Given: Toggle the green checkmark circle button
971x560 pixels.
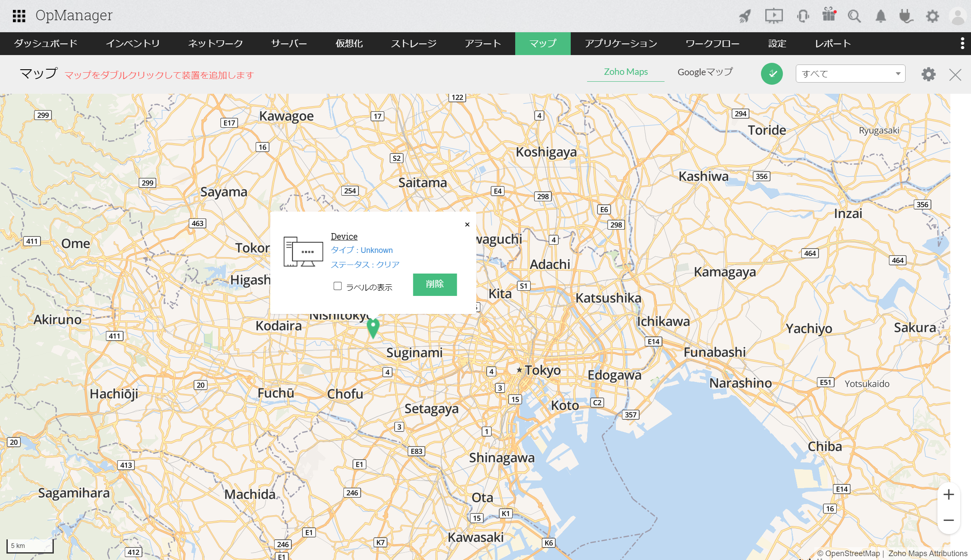Looking at the screenshot, I should tap(772, 74).
